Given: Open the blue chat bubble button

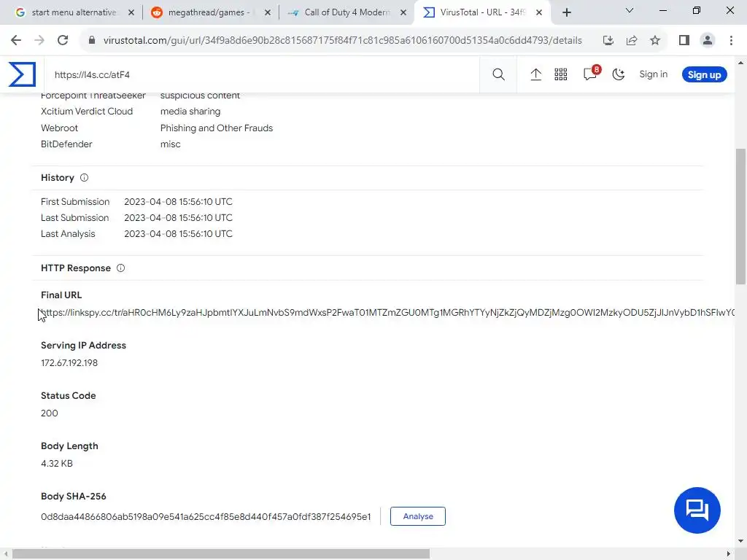Looking at the screenshot, I should pyautogui.click(x=697, y=510).
